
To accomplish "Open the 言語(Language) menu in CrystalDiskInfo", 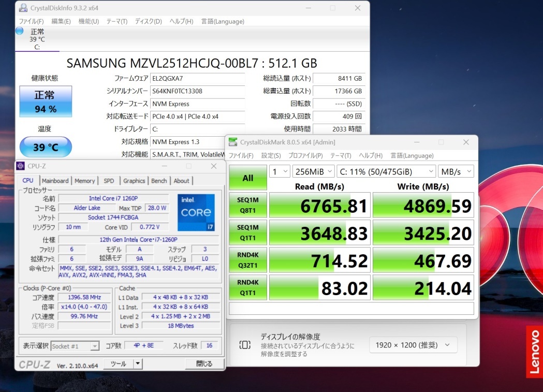I will click(x=223, y=21).
